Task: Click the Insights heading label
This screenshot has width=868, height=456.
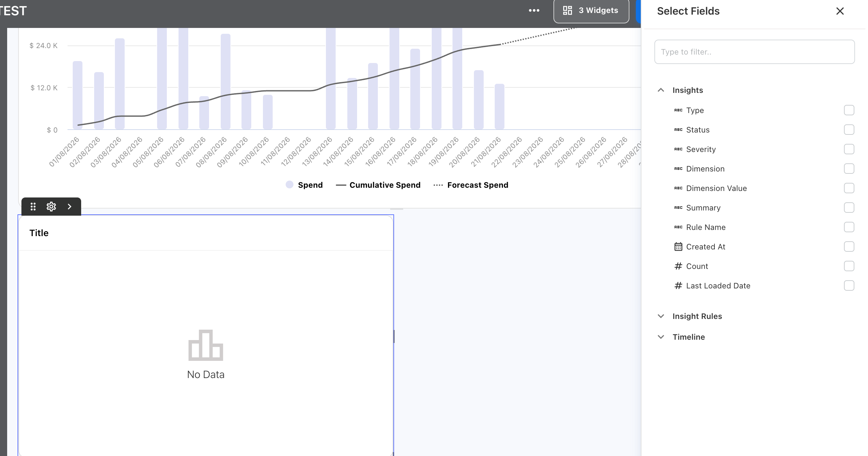Action: coord(688,90)
